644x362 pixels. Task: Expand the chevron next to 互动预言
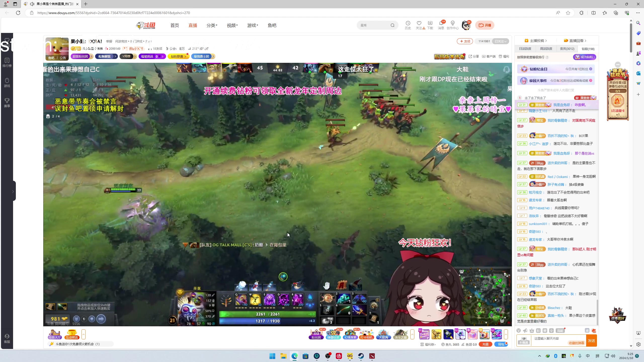point(84,334)
